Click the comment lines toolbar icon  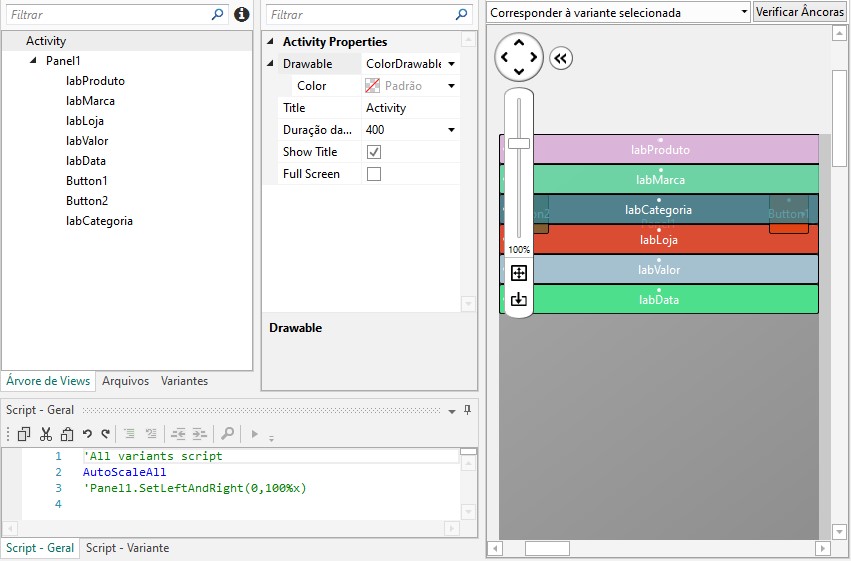[129, 434]
